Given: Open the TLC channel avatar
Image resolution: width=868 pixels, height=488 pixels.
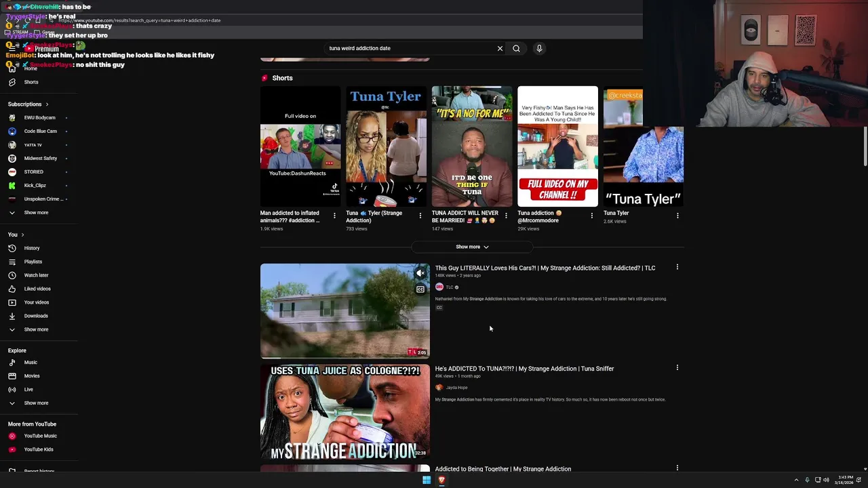Looking at the screenshot, I should [439, 287].
